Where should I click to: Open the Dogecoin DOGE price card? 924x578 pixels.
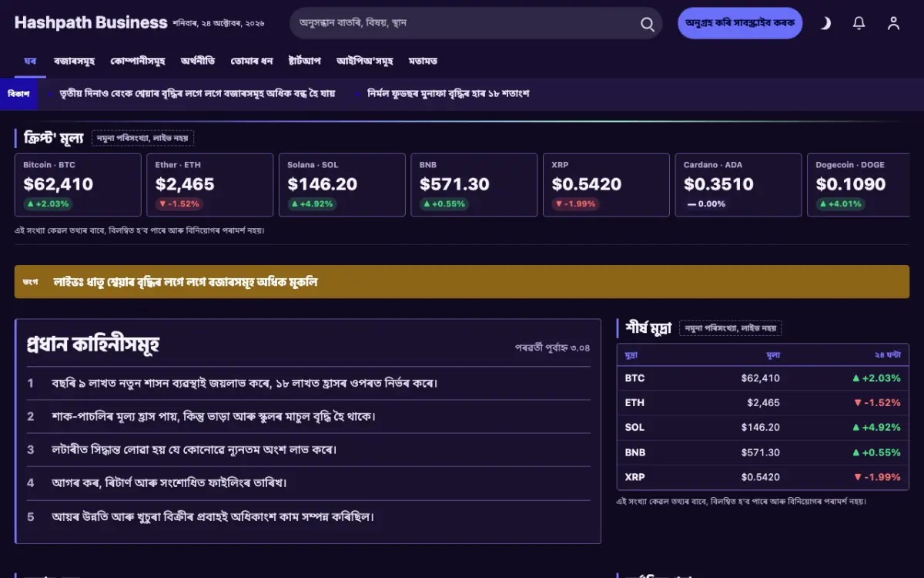point(859,185)
